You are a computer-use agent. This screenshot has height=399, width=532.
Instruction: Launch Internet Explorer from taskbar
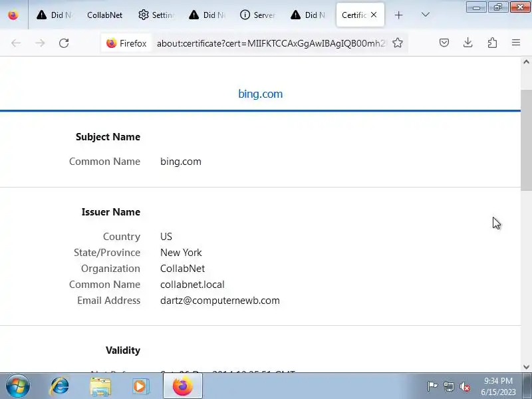pos(59,386)
